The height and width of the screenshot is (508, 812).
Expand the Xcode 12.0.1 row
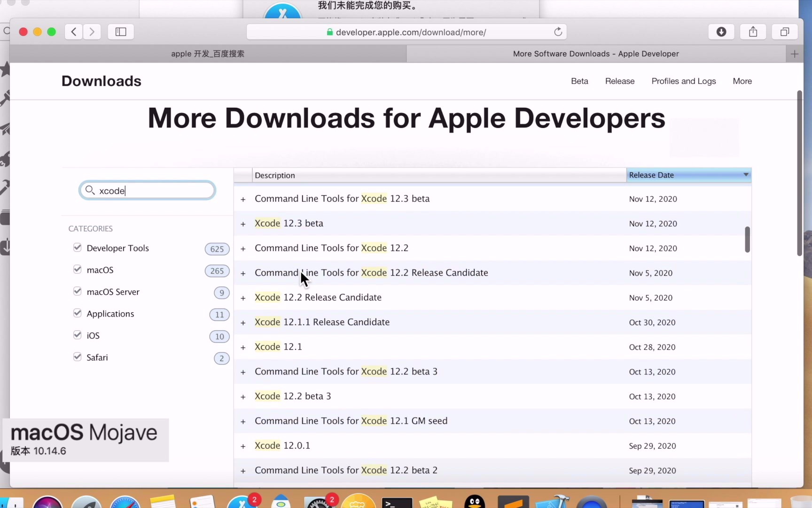click(x=243, y=446)
